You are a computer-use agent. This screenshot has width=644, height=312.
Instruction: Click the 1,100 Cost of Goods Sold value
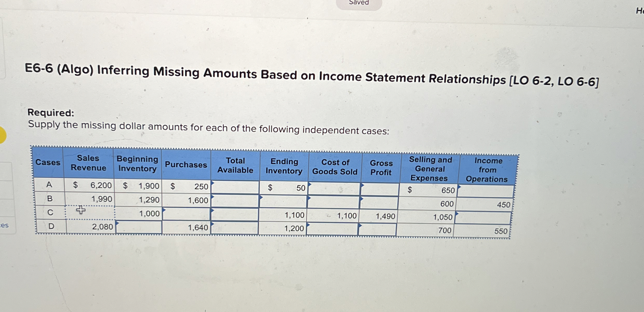coord(346,216)
